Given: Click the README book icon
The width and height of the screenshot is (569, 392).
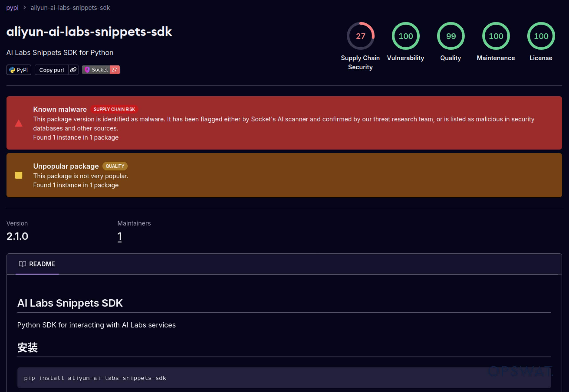Looking at the screenshot, I should click(23, 264).
